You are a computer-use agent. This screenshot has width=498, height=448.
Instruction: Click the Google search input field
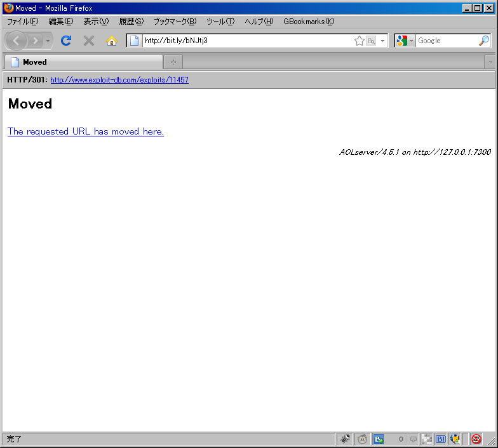coord(447,41)
